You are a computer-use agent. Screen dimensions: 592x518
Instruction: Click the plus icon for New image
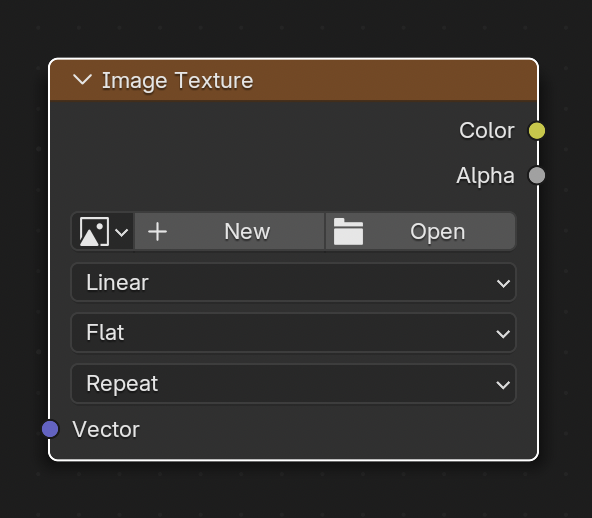click(x=157, y=231)
